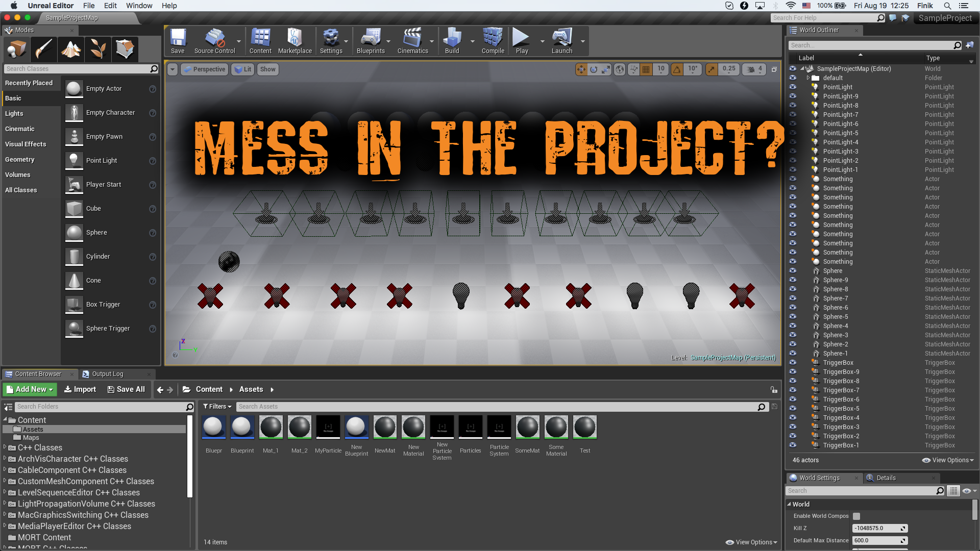Click the Add New button
Screen dimensions: 980x551
[x=30, y=389]
